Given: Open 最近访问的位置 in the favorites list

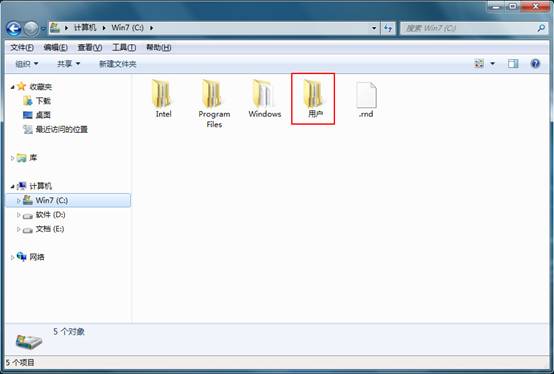Looking at the screenshot, I should 61,129.
